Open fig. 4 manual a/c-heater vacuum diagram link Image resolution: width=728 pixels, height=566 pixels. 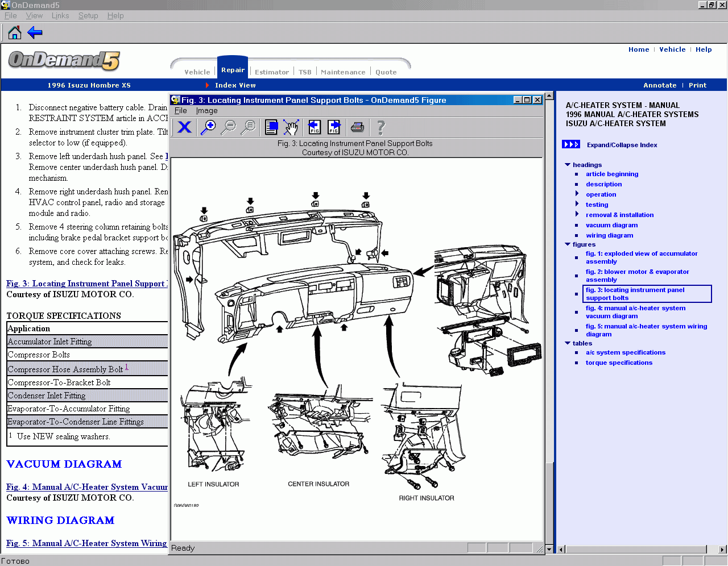pyautogui.click(x=636, y=312)
